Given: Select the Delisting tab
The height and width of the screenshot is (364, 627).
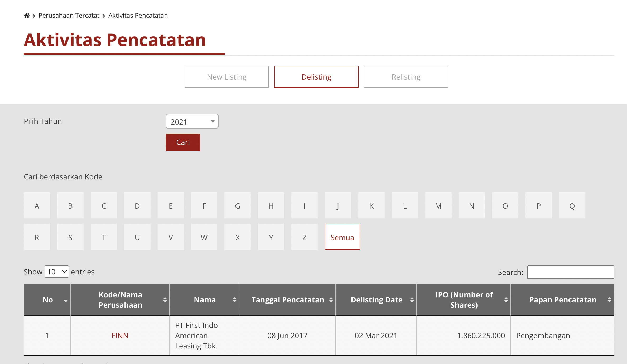Looking at the screenshot, I should pyautogui.click(x=316, y=77).
